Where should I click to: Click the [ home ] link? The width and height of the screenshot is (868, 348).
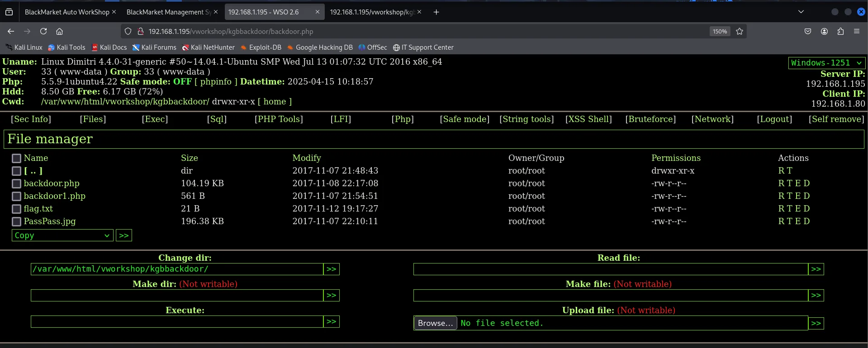point(275,101)
